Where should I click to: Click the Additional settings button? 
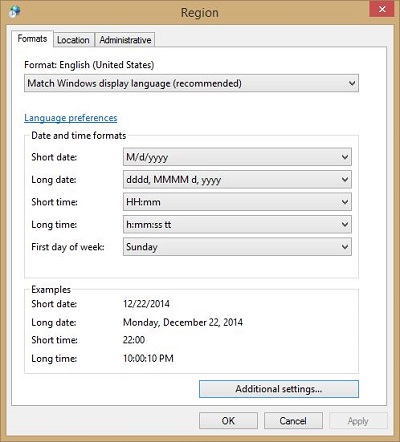(279, 389)
